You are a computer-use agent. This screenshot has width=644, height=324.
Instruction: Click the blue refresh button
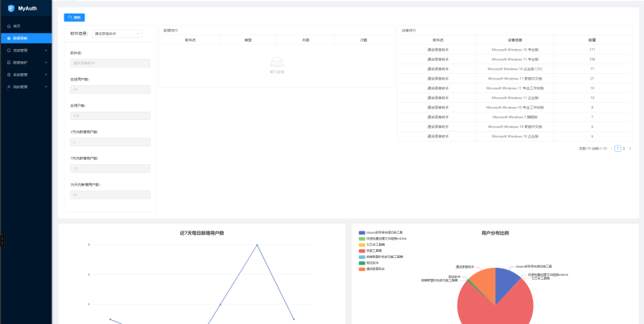click(74, 18)
